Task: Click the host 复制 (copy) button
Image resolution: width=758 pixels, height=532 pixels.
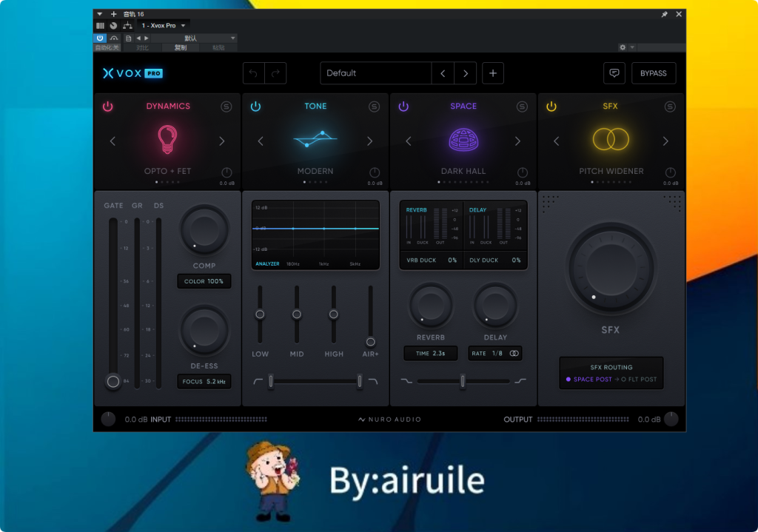Action: click(x=181, y=47)
